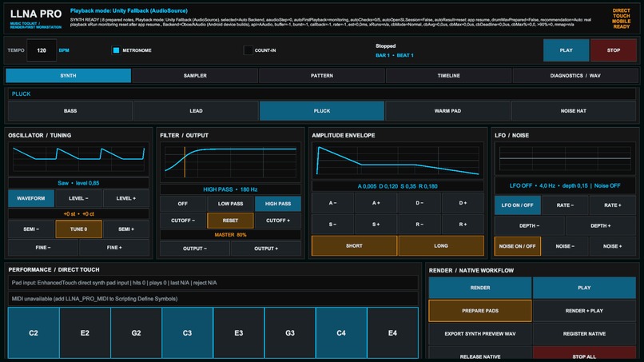
Task: Stop playback with the red STOP button
Action: 613,50
